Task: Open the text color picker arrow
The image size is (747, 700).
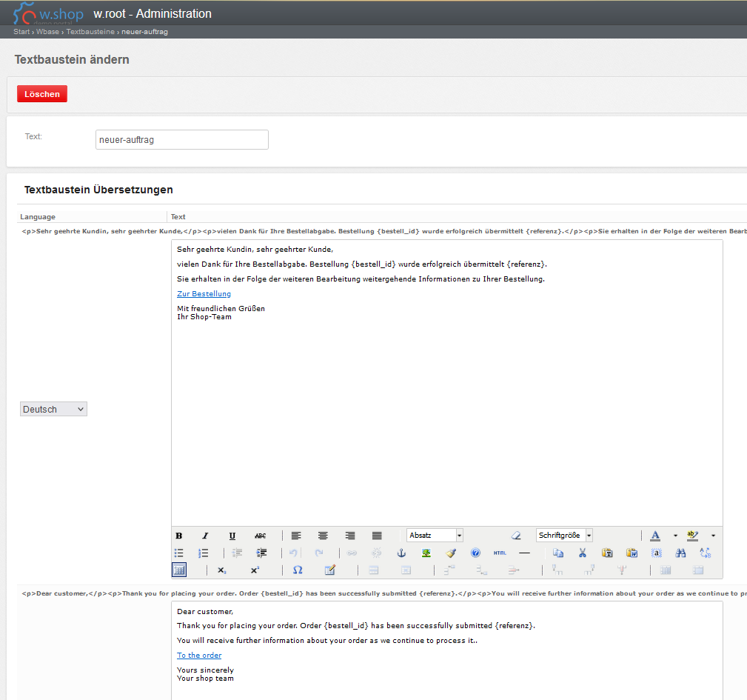Action: pos(675,536)
